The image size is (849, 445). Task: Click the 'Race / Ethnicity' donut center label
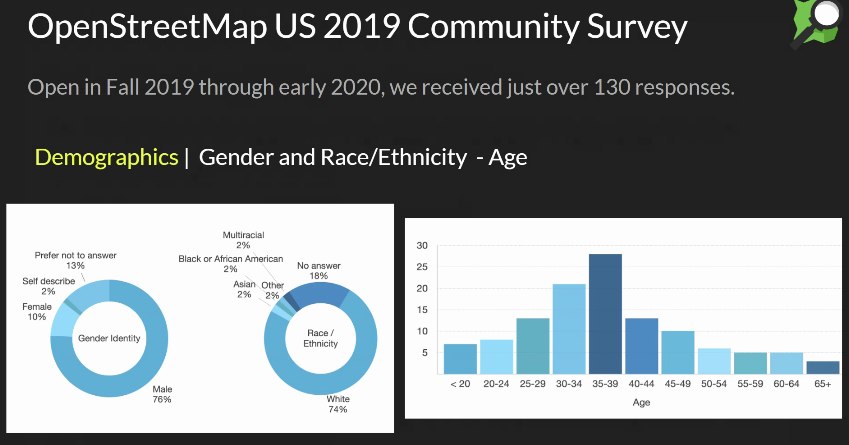(321, 338)
